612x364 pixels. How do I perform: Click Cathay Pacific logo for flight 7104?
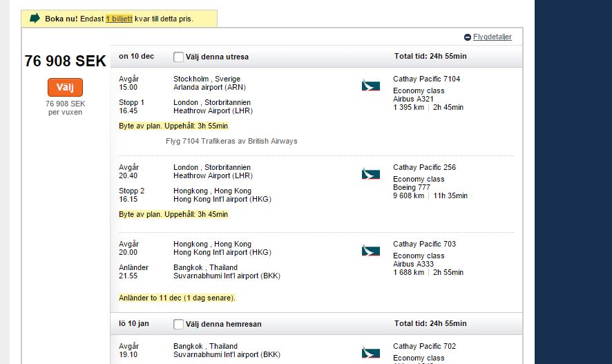370,86
